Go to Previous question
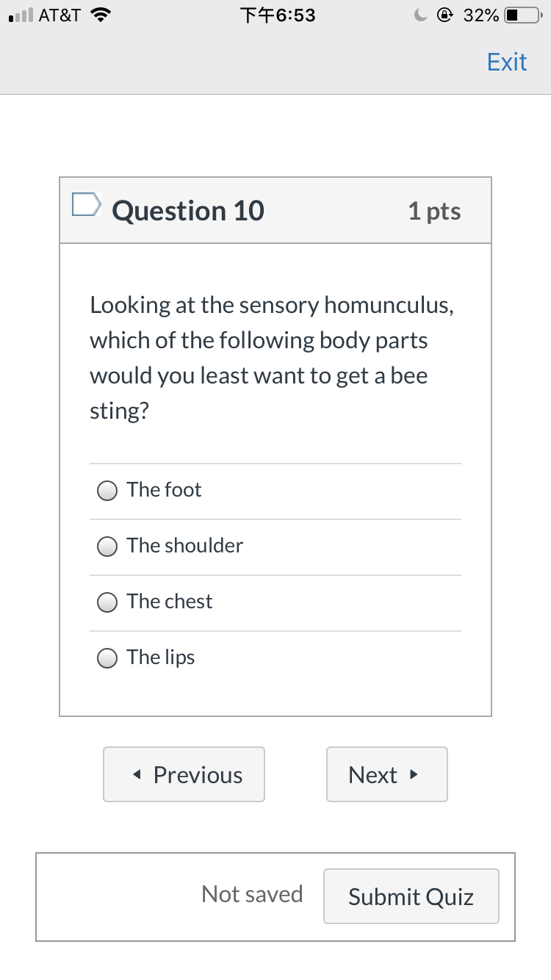The height and width of the screenshot is (980, 551). click(184, 774)
